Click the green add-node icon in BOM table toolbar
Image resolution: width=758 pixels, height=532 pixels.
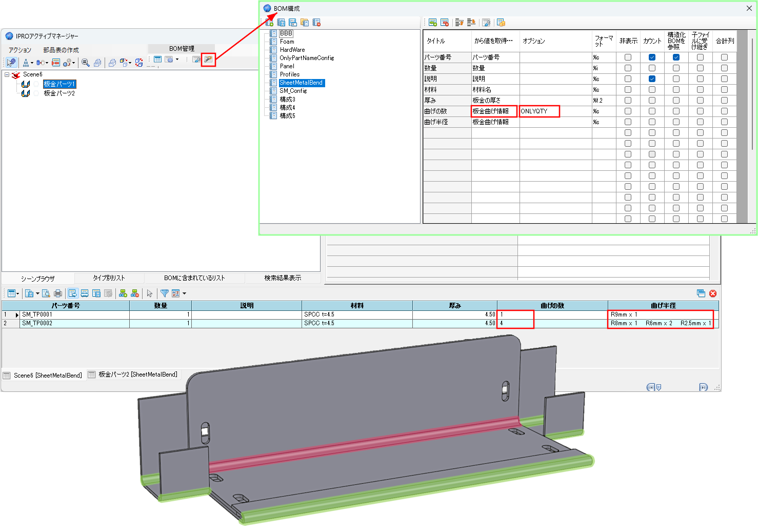[x=123, y=293]
